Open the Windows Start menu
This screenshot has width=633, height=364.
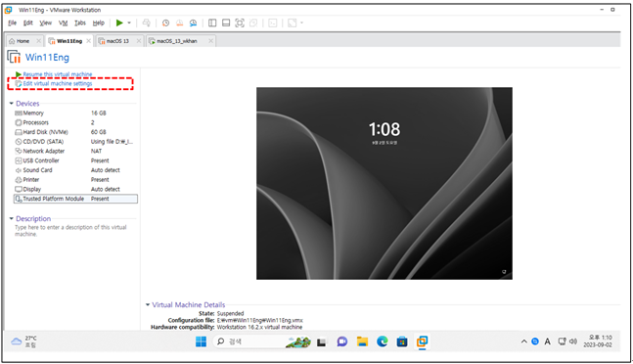(x=201, y=341)
